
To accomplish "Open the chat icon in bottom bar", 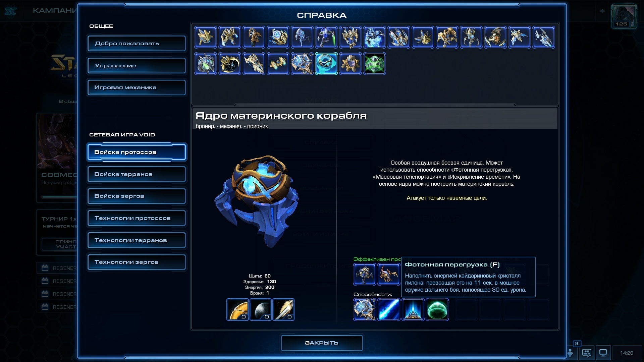I will click(587, 353).
